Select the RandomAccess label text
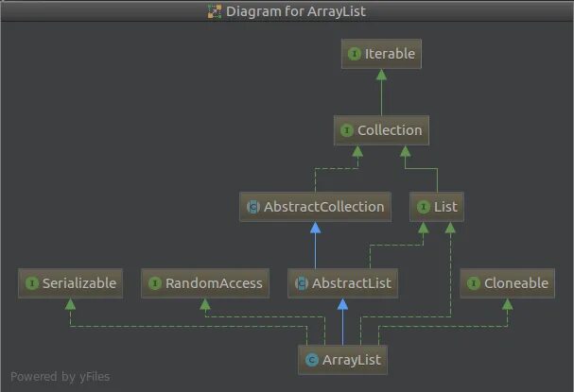Viewport: 574px width, 392px height. [214, 283]
